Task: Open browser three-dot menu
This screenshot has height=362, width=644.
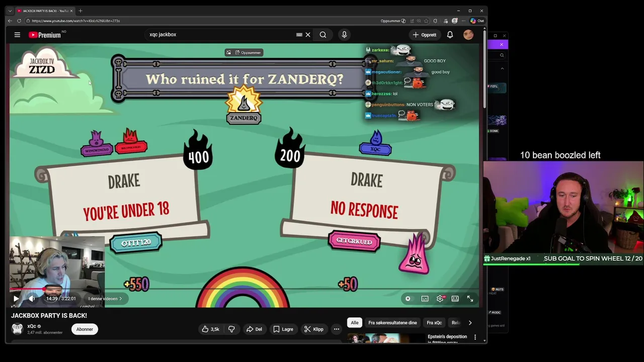Action: click(x=463, y=21)
